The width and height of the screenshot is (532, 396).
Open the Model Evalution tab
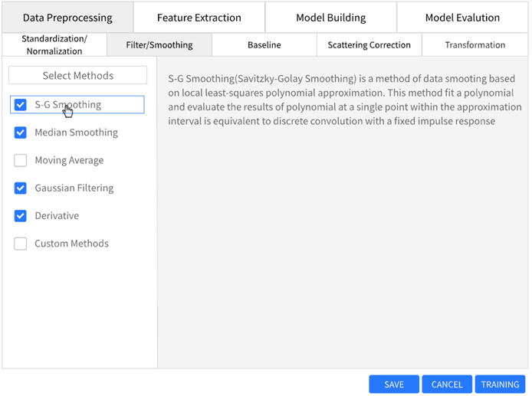462,18
